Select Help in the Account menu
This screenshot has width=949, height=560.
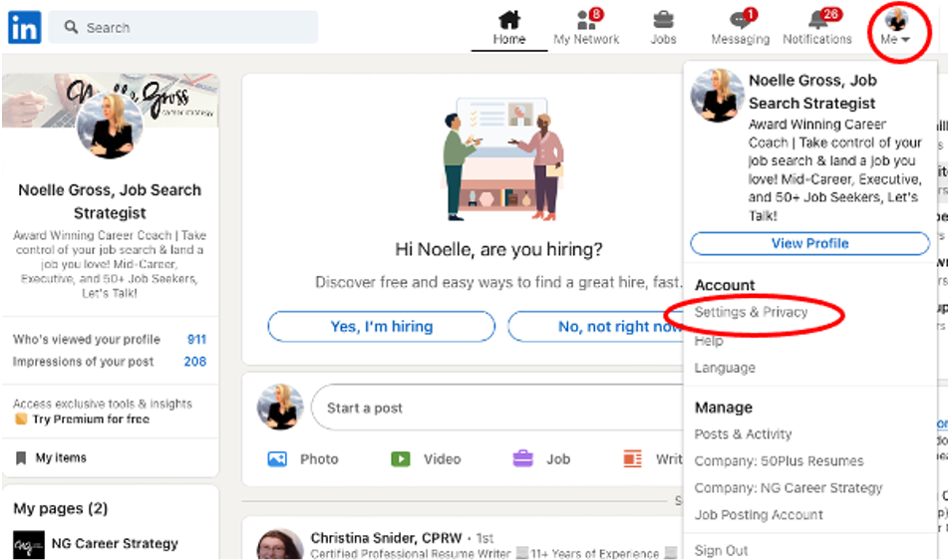709,341
